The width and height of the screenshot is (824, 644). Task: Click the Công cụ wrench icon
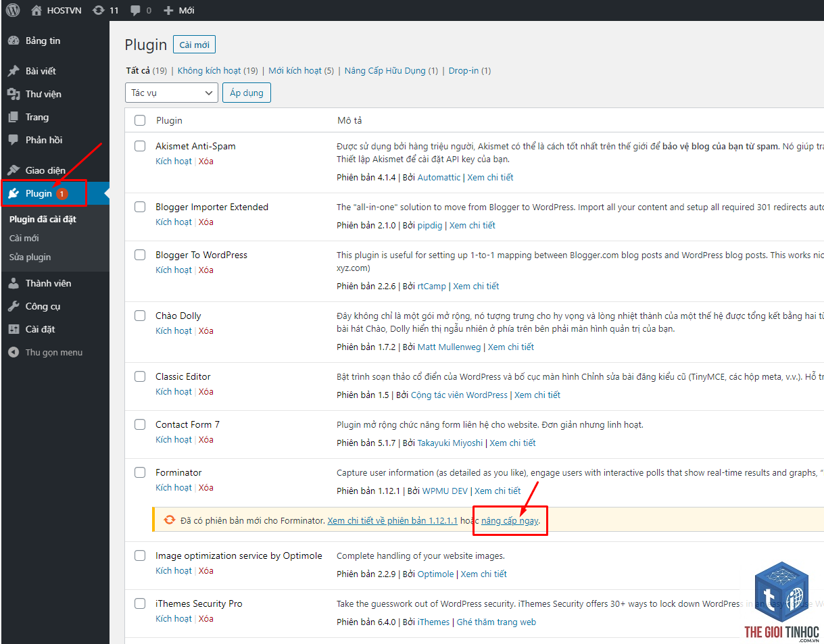[x=14, y=306]
